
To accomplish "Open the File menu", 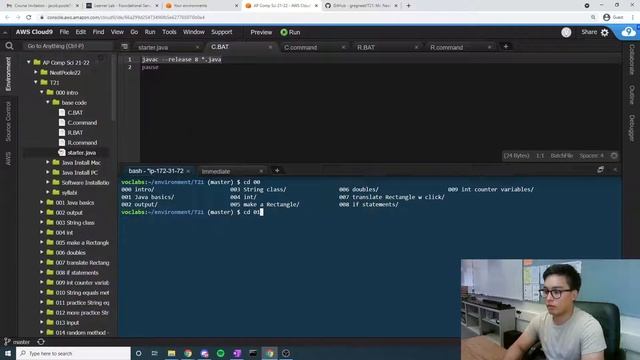I will point(64,32).
